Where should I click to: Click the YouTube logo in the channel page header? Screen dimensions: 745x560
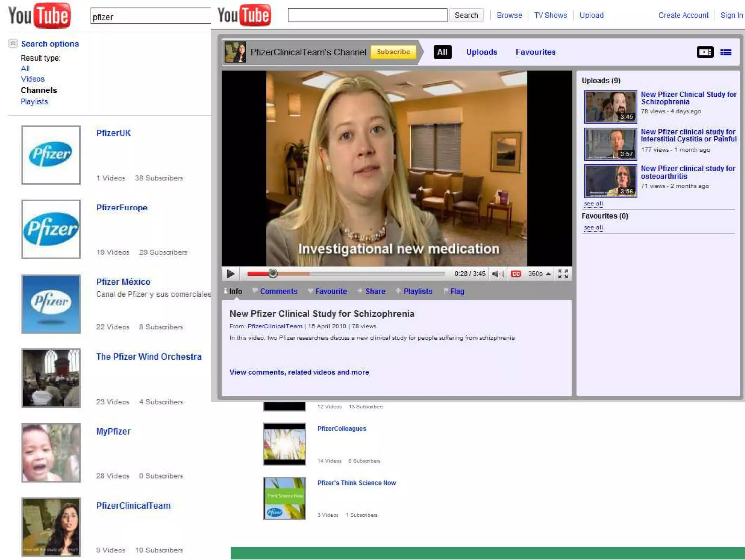coord(244,15)
